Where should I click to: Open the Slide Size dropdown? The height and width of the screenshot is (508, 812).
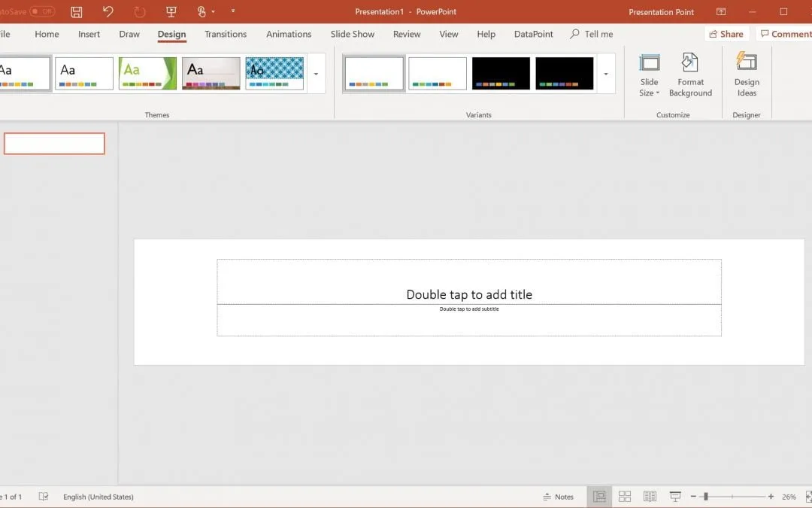(649, 76)
